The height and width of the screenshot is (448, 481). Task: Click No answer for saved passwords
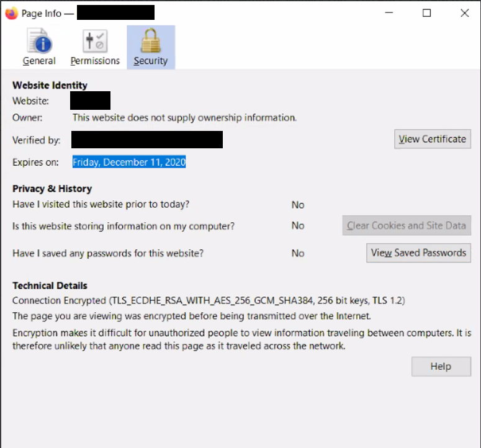click(298, 253)
